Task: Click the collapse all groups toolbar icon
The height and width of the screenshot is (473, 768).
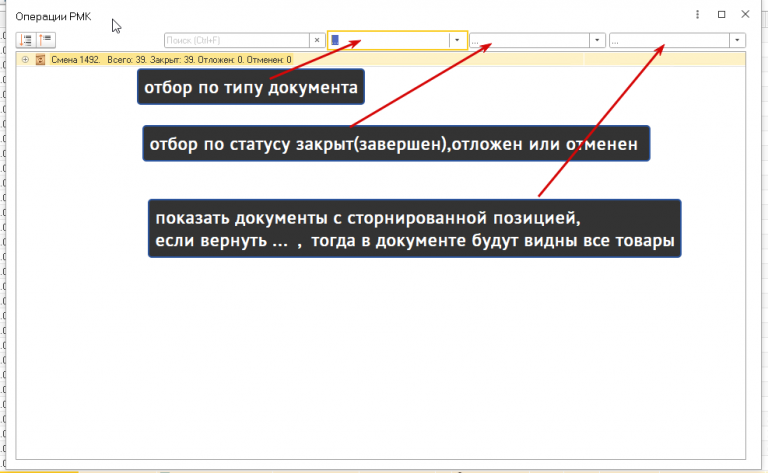Action: (x=46, y=40)
